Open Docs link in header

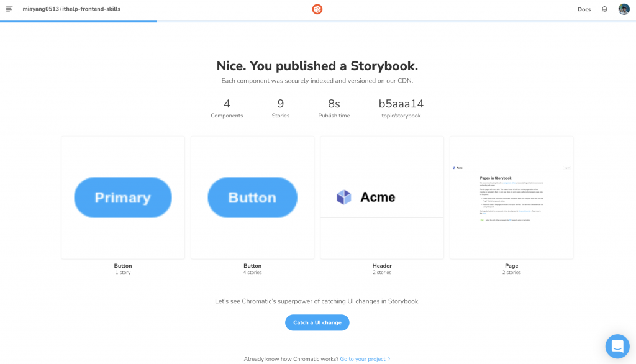point(584,9)
